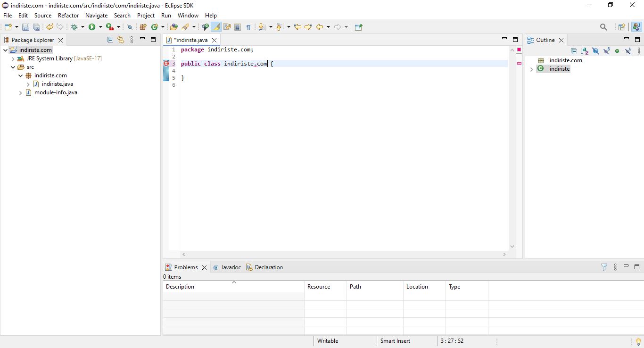
Task: Open Debug configurations dropdown arrow
Action: (x=83, y=27)
